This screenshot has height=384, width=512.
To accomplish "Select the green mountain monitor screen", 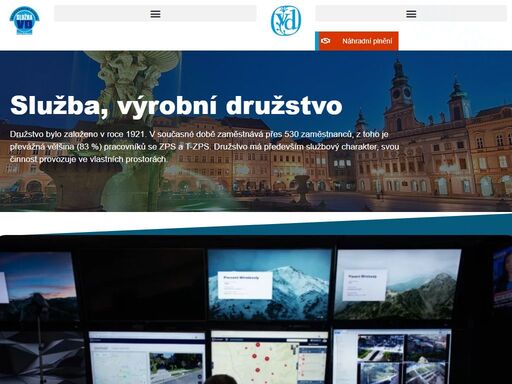I will click(398, 284).
